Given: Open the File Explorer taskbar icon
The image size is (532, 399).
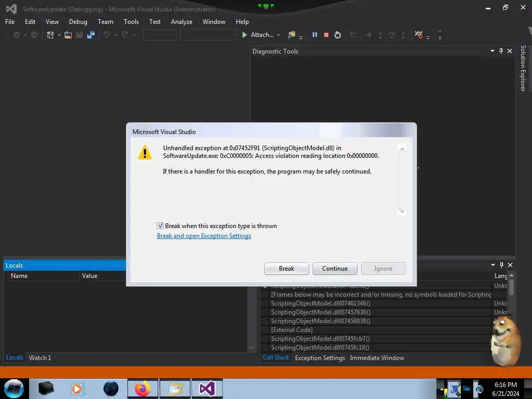Looking at the screenshot, I should 175,389.
